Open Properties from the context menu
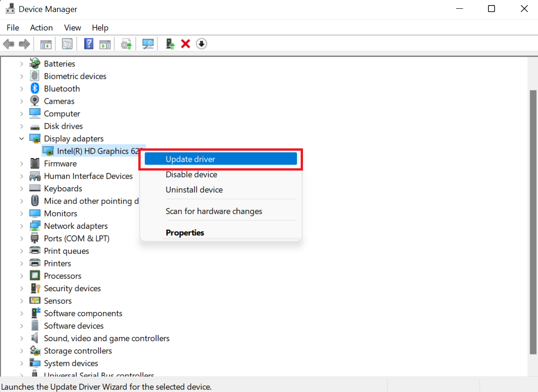The width and height of the screenshot is (538, 392). pos(221,233)
